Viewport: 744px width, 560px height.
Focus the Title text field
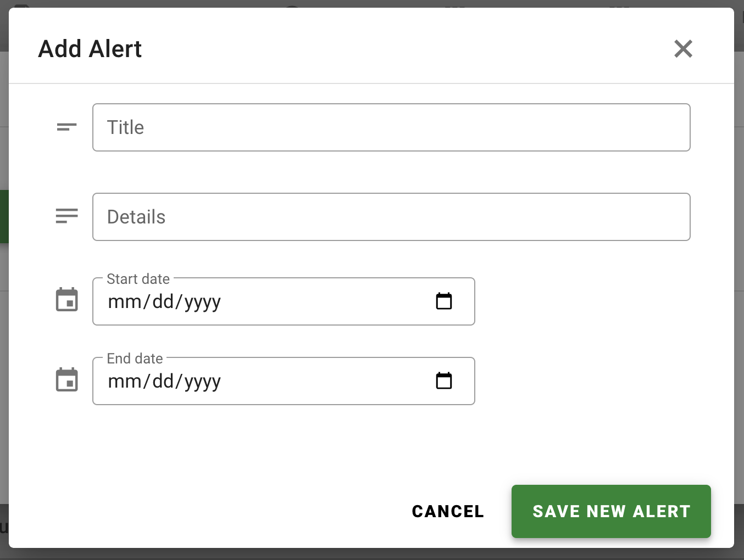[x=391, y=127]
